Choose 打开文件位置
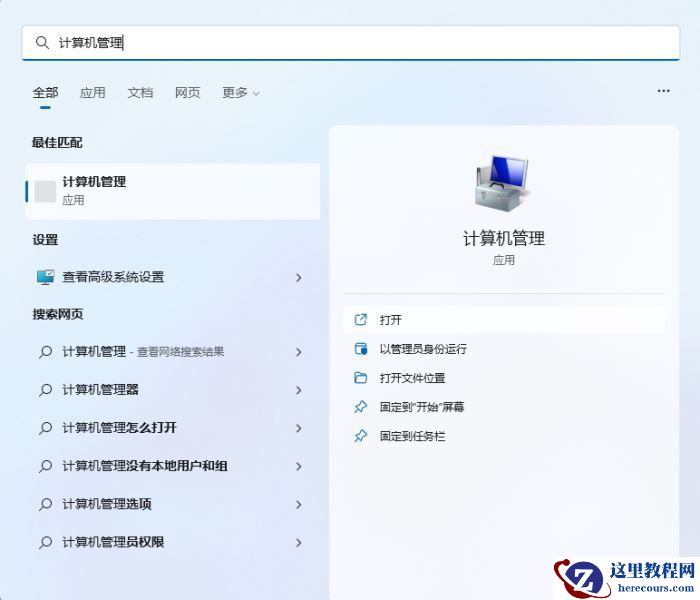This screenshot has width=700, height=600. click(504, 378)
